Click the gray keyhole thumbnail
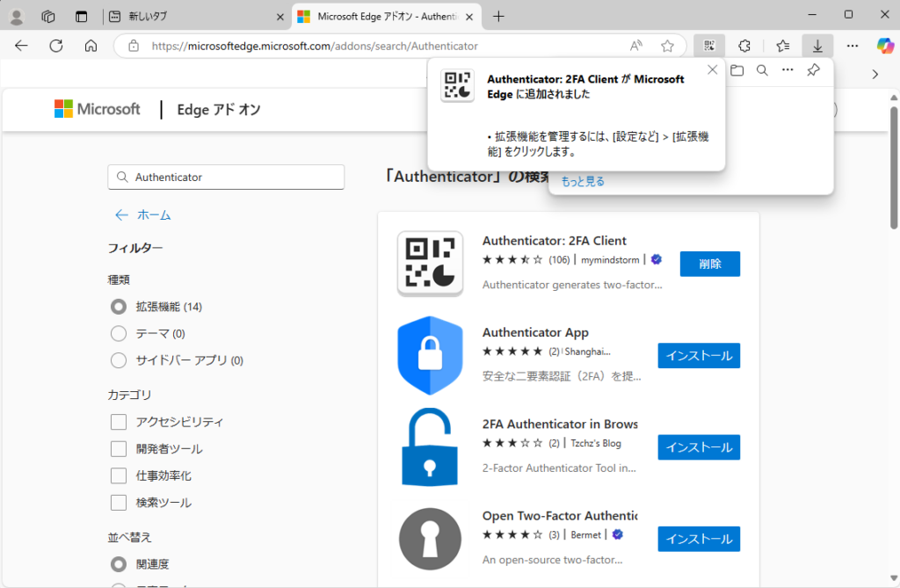Screen dimensions: 900x588 [x=430, y=539]
